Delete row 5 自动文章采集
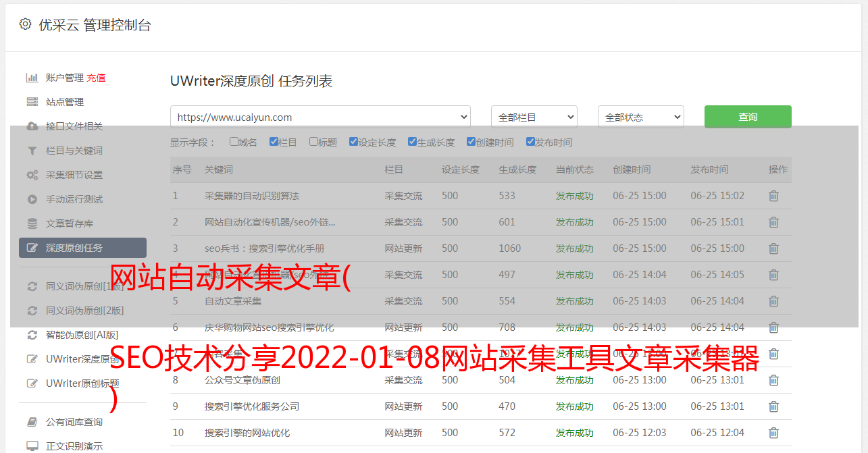The image size is (868, 453). click(x=774, y=301)
